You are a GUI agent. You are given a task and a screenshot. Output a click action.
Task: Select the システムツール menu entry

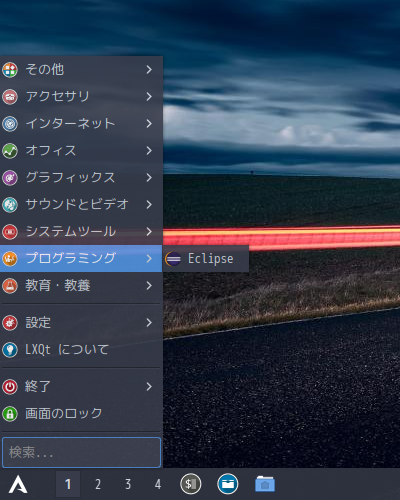81,231
